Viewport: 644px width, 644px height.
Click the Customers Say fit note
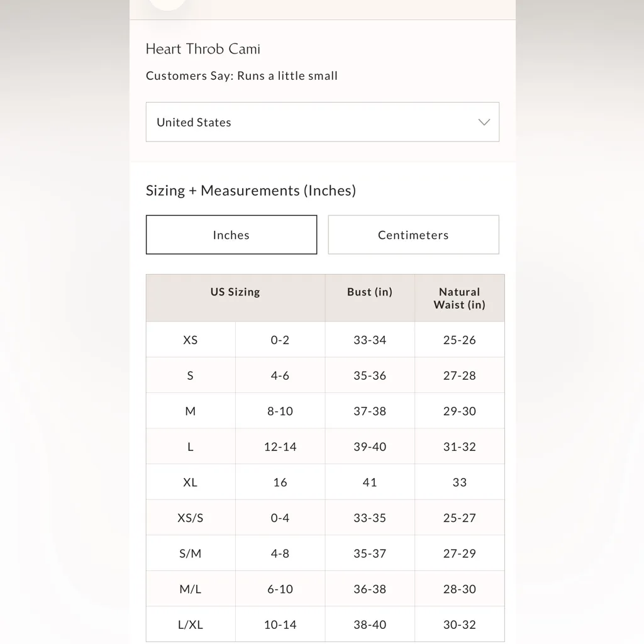click(241, 76)
